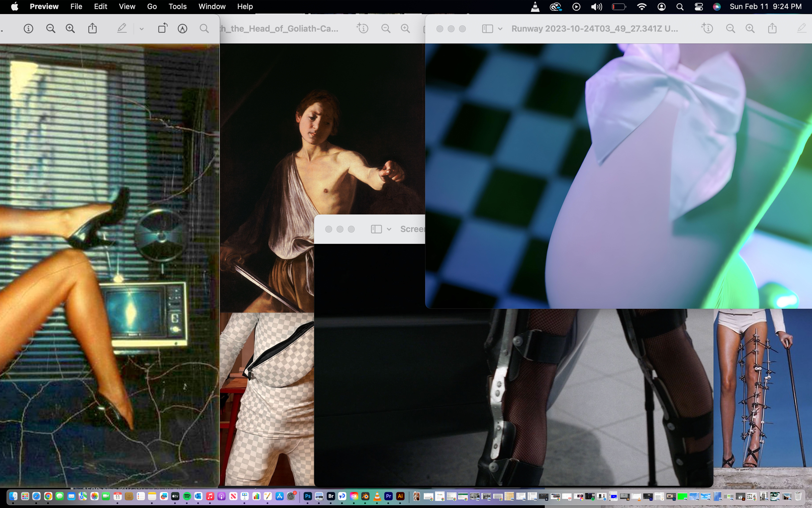Open the Now Playing control in menu bar

576,7
